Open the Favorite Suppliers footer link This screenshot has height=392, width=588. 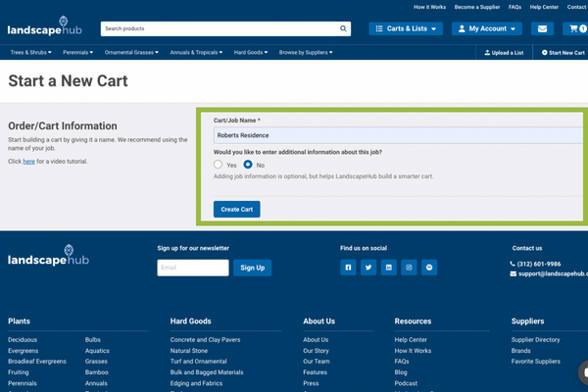click(x=535, y=362)
